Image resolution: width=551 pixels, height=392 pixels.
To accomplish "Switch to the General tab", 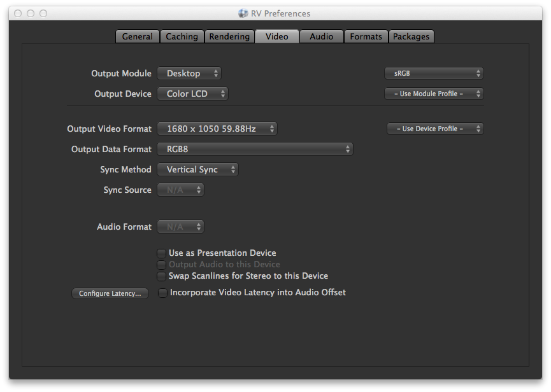I will [138, 36].
